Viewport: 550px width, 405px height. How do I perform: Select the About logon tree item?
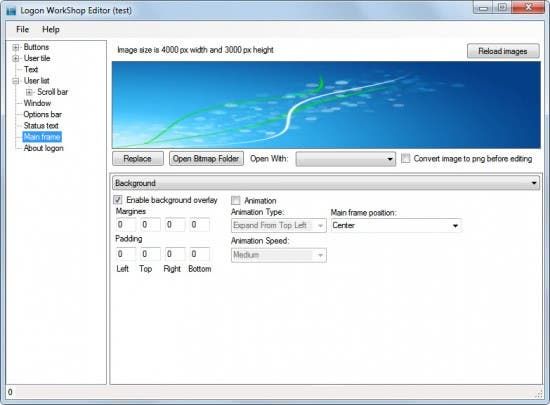(43, 148)
